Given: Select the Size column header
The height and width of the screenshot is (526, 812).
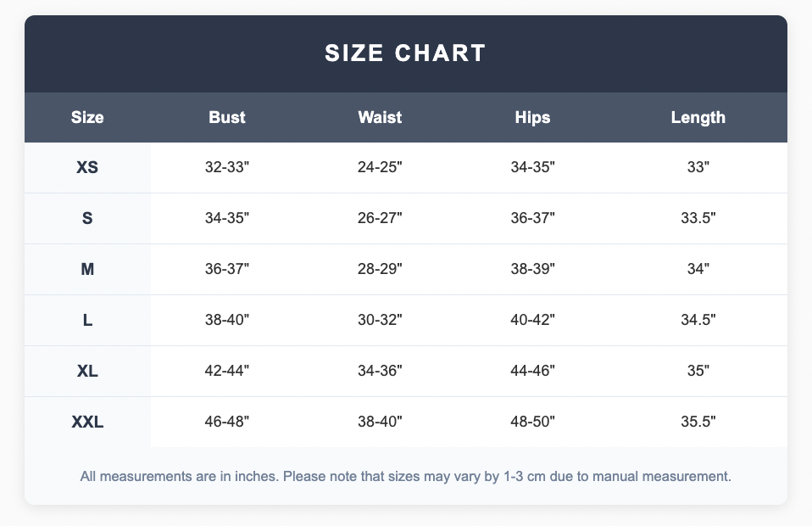Looking at the screenshot, I should click(87, 118).
